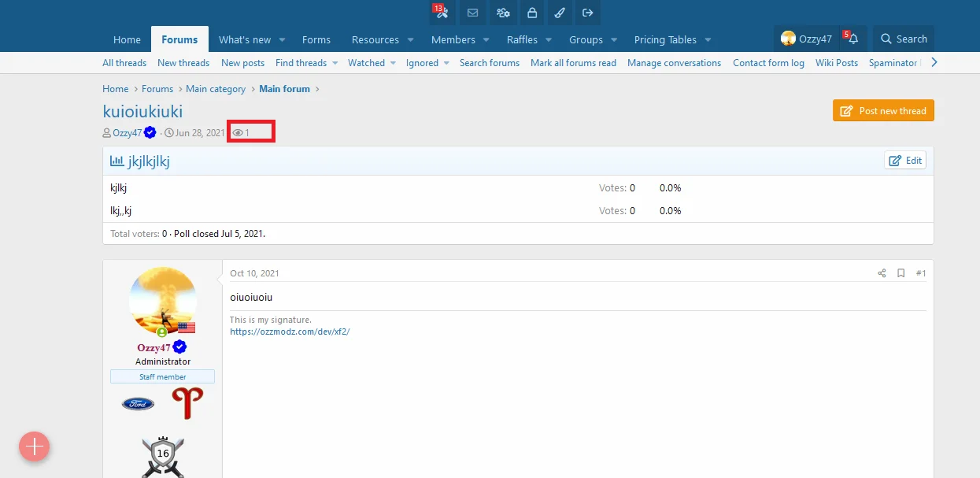Open the envelope conversations icon

[472, 13]
